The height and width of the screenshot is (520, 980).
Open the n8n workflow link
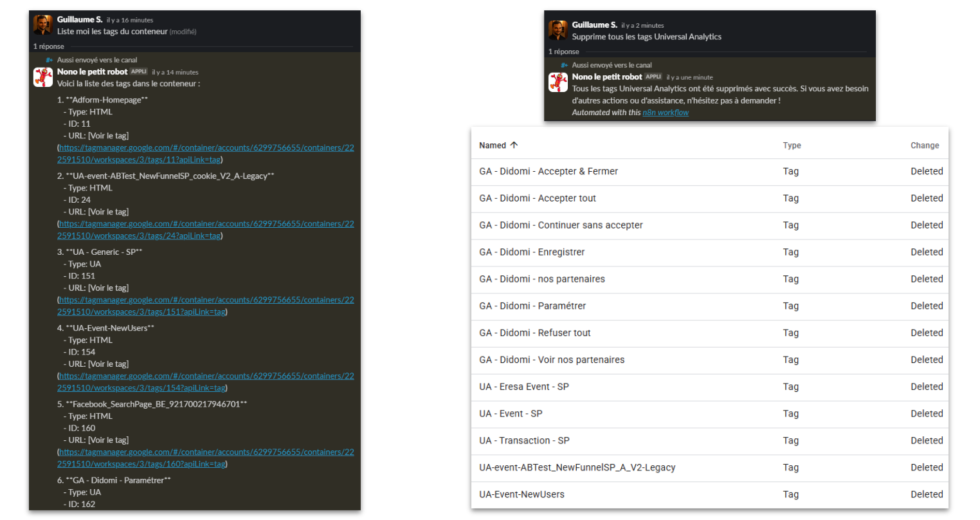tap(666, 113)
